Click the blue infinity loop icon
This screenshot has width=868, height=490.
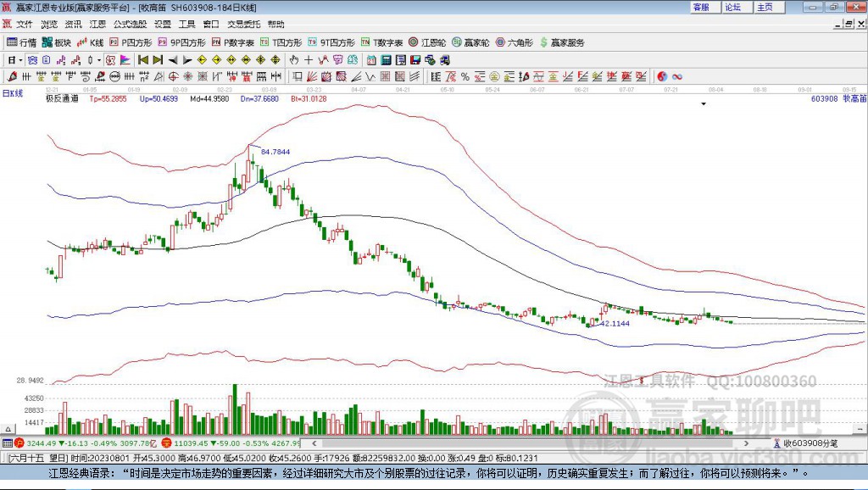tap(676, 76)
